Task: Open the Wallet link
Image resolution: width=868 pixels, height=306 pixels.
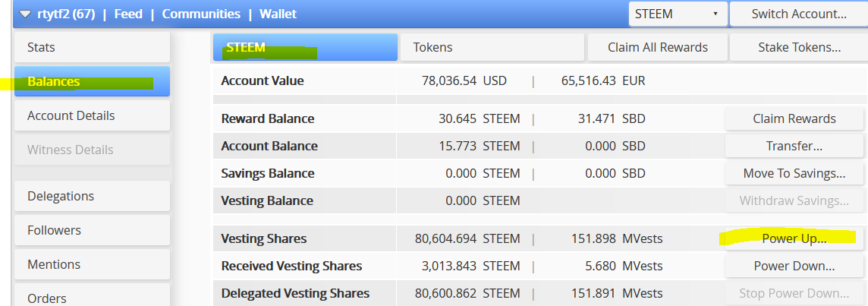Action: coord(278,14)
